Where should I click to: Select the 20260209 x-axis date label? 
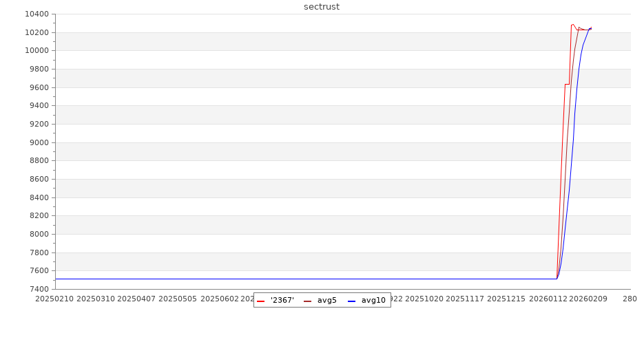588,299
